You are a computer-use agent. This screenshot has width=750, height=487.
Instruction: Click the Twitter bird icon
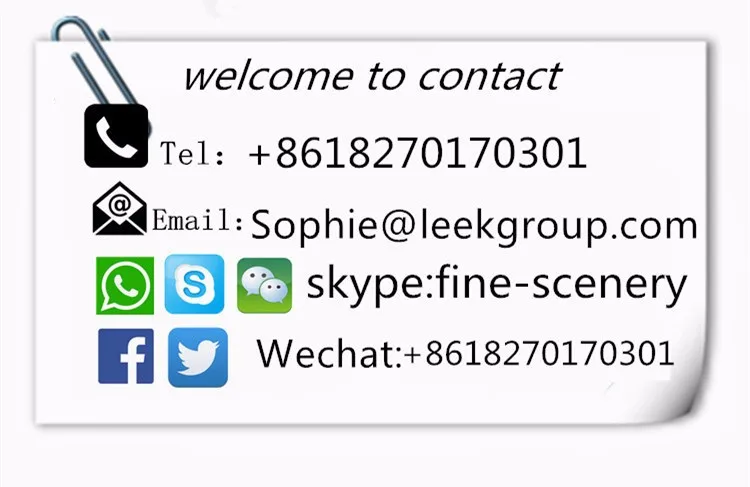(x=198, y=357)
